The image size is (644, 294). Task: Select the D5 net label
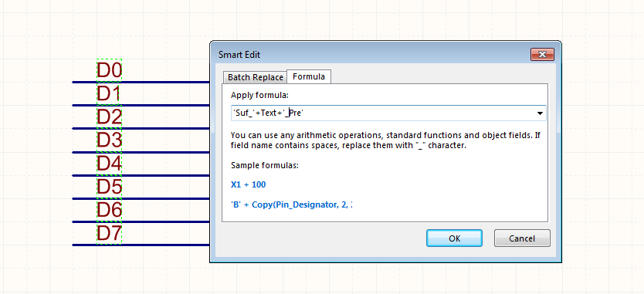click(109, 188)
